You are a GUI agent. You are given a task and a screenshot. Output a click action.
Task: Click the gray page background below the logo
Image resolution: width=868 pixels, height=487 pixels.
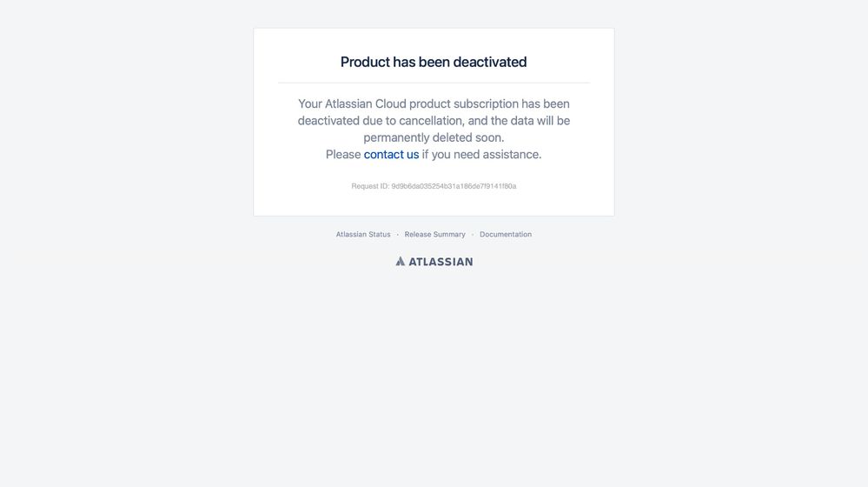tap(434, 377)
